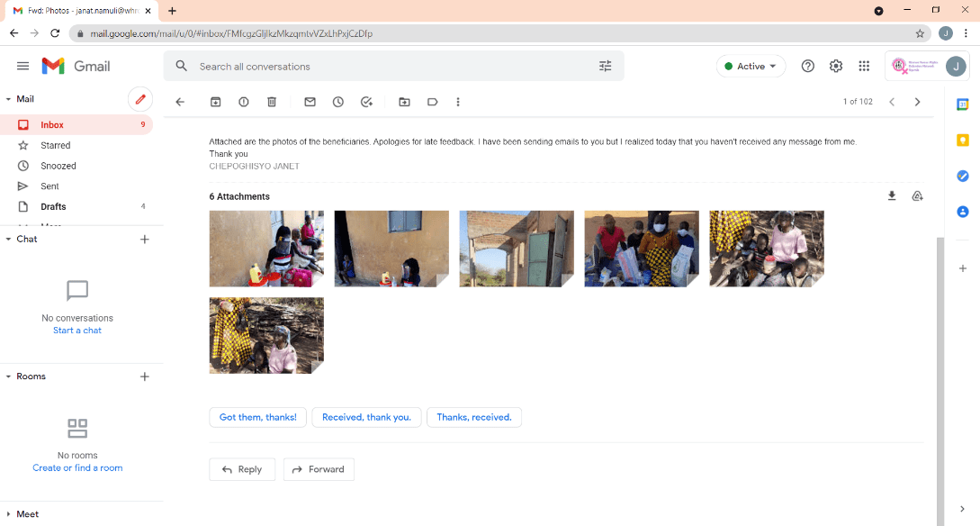Show search options filter icon
The width and height of the screenshot is (980, 526).
click(x=605, y=66)
